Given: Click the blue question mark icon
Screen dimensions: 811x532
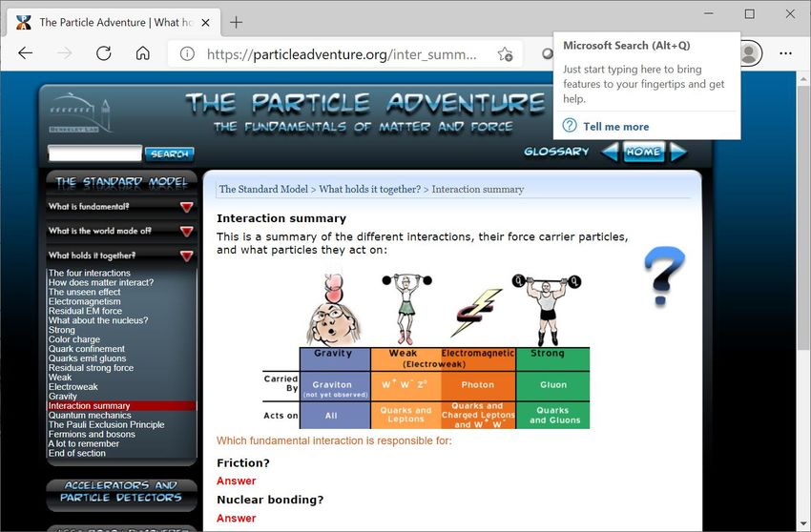Looking at the screenshot, I should [x=664, y=275].
